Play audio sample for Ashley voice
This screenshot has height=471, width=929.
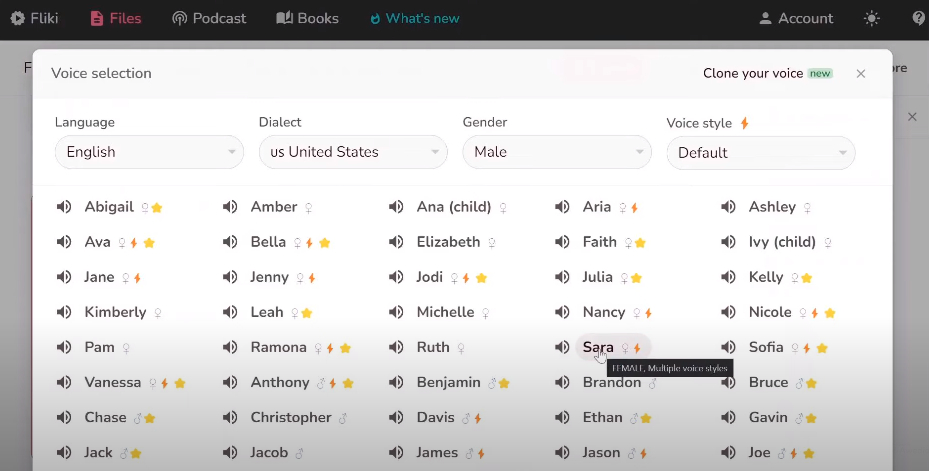point(728,207)
